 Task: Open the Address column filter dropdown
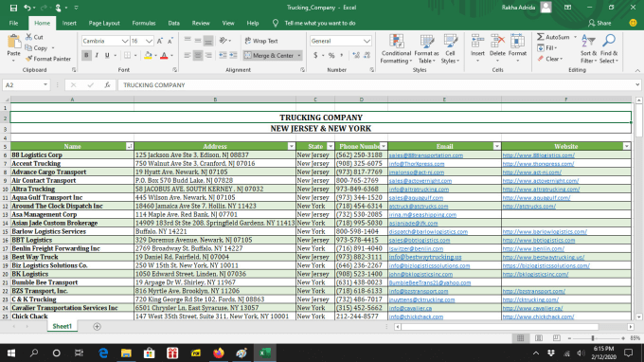click(x=291, y=146)
